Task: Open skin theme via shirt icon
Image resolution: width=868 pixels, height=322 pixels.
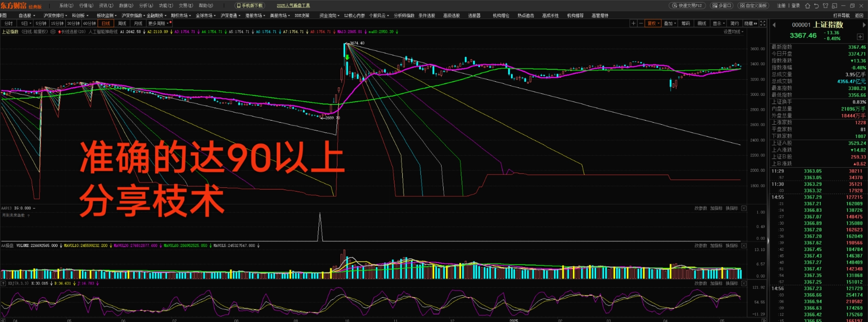Action: [x=825, y=5]
